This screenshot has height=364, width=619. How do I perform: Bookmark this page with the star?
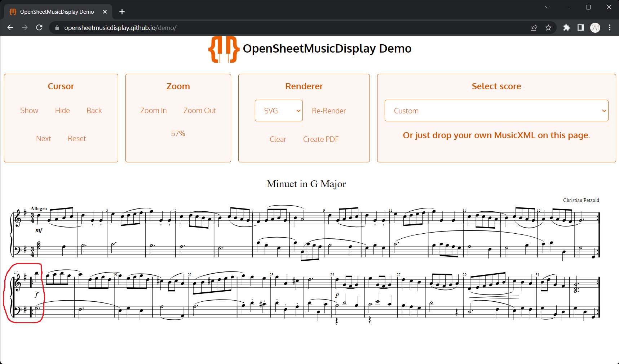point(548,27)
